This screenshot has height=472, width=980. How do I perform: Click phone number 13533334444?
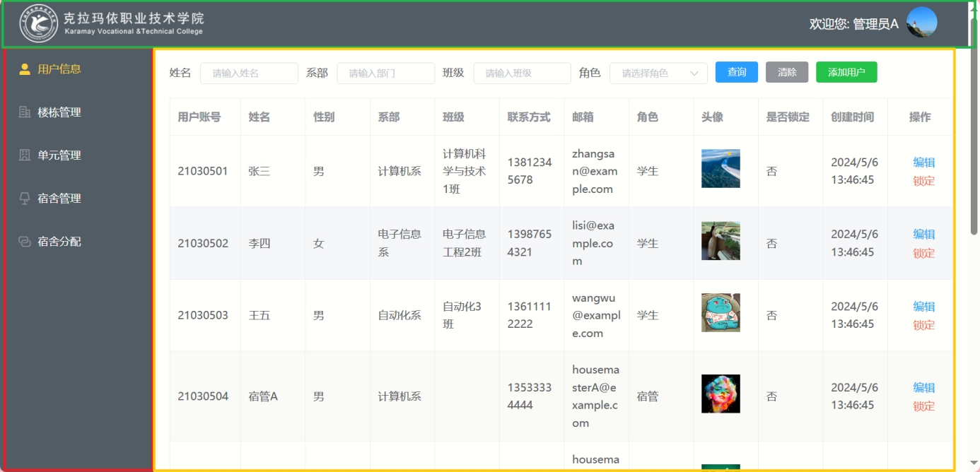click(530, 396)
